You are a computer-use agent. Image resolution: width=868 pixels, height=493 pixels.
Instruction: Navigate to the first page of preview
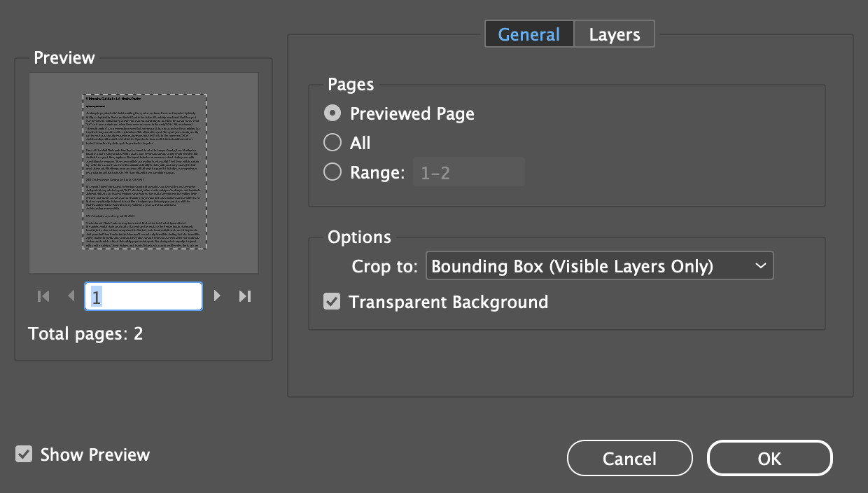[x=43, y=296]
